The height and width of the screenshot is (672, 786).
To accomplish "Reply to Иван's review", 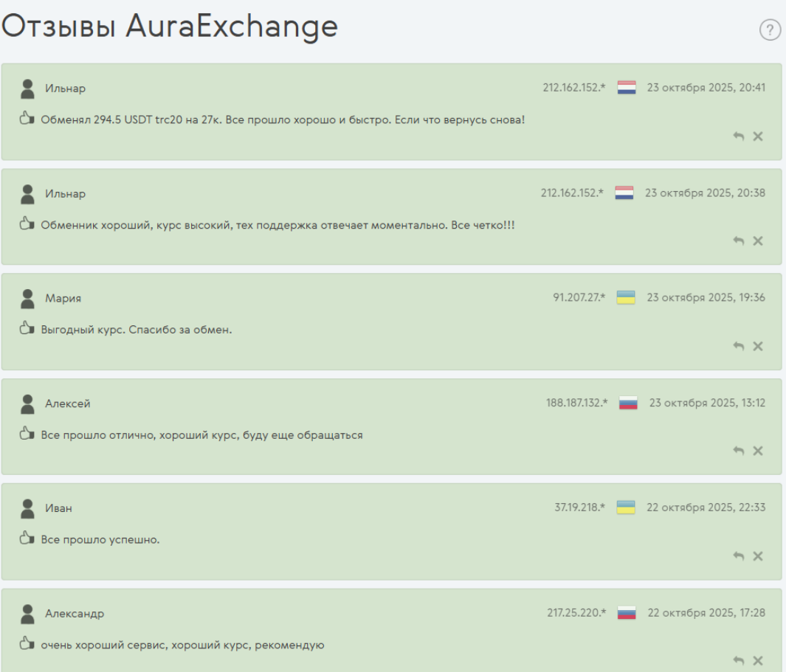I will pos(739,557).
